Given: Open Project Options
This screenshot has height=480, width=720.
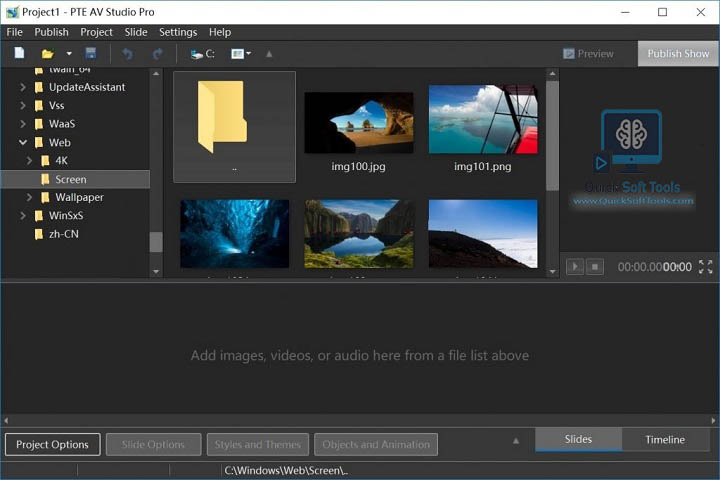Looking at the screenshot, I should click(x=52, y=445).
